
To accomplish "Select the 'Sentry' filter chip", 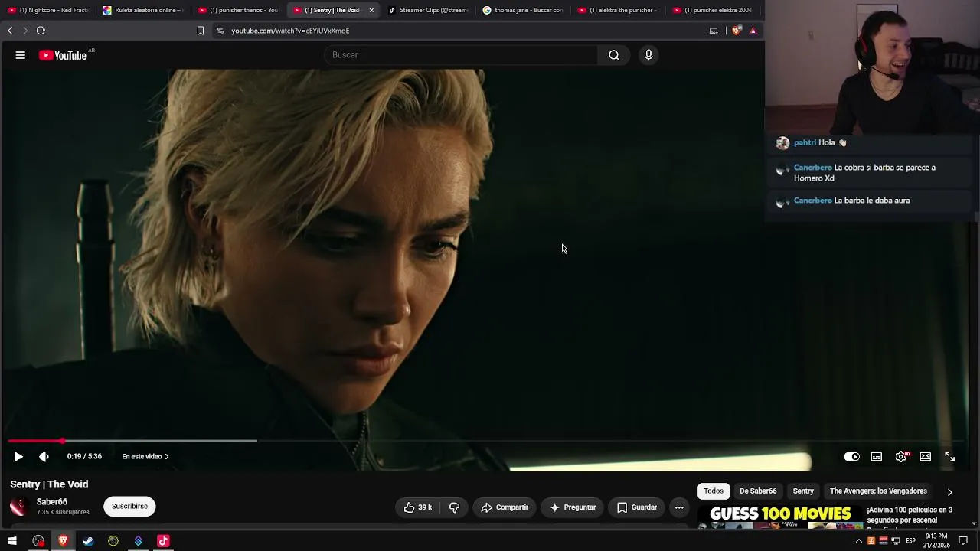I will (x=803, y=491).
